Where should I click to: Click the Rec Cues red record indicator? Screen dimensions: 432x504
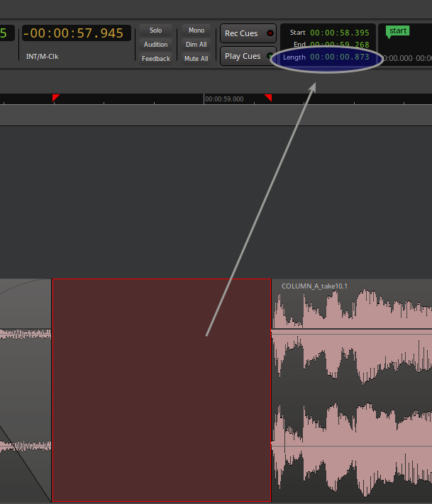click(x=270, y=33)
